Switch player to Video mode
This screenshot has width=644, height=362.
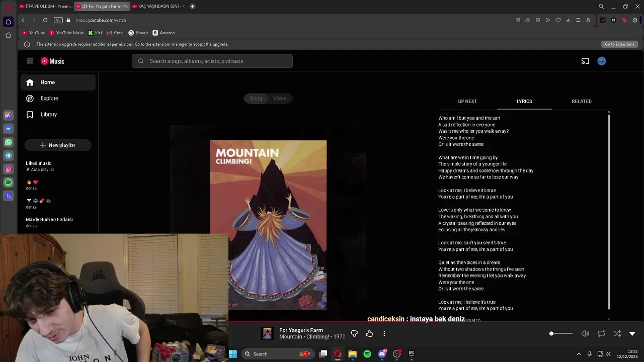coord(280,98)
